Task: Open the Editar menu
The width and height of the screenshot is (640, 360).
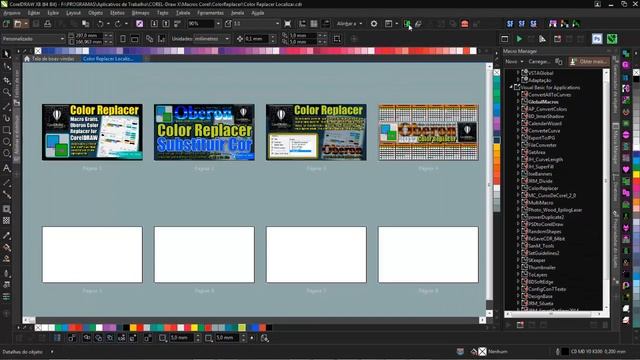Action: [34, 13]
